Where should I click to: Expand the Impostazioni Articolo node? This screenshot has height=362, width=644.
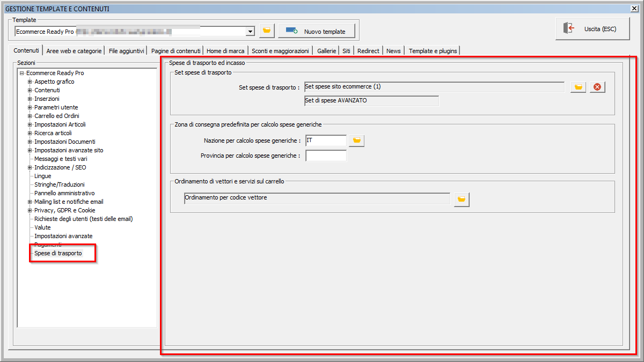click(30, 125)
